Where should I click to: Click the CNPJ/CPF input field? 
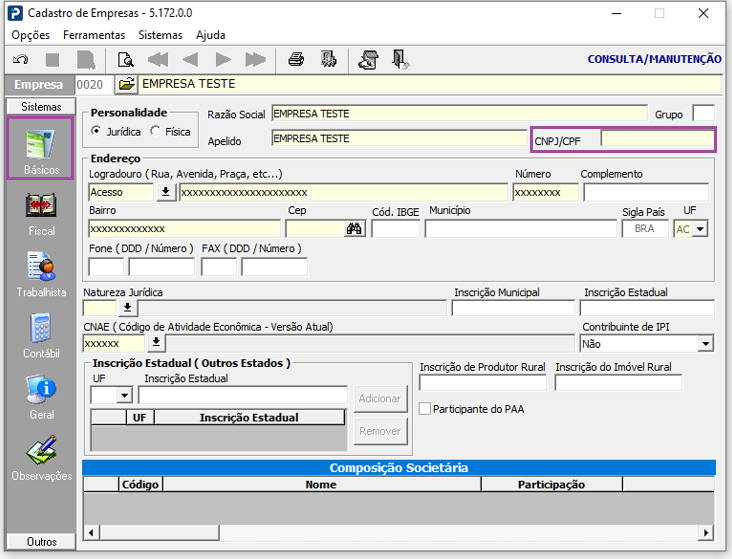pyautogui.click(x=657, y=139)
